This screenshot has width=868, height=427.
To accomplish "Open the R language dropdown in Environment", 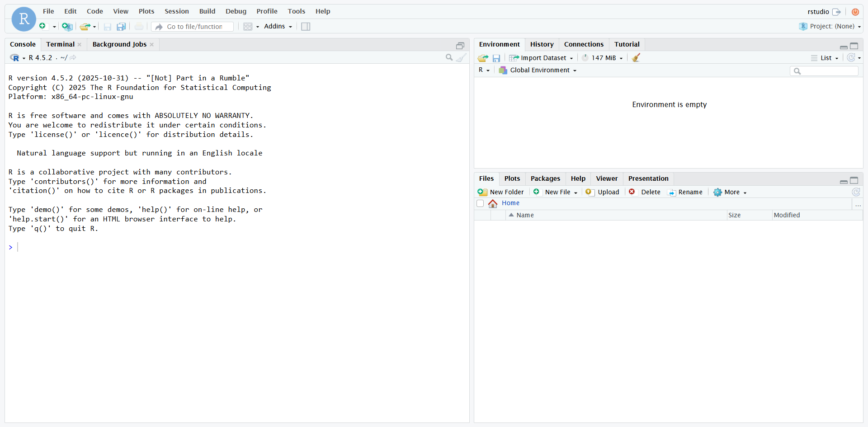I will (484, 70).
